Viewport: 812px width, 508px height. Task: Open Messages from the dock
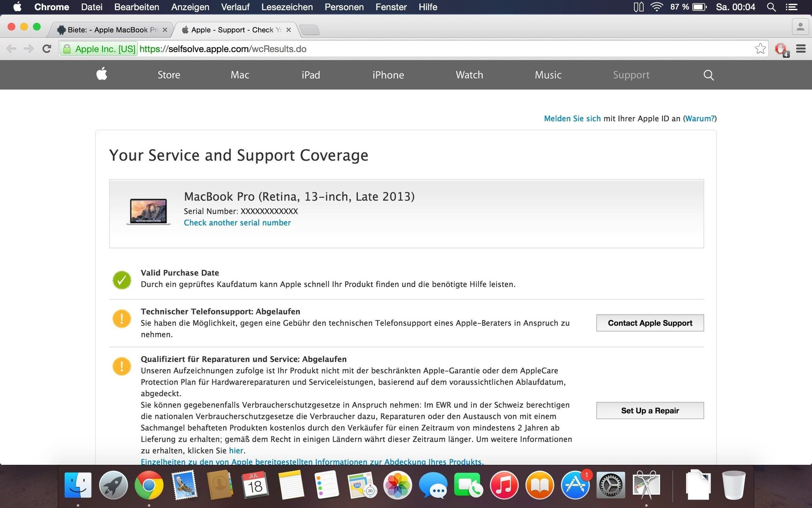(433, 485)
